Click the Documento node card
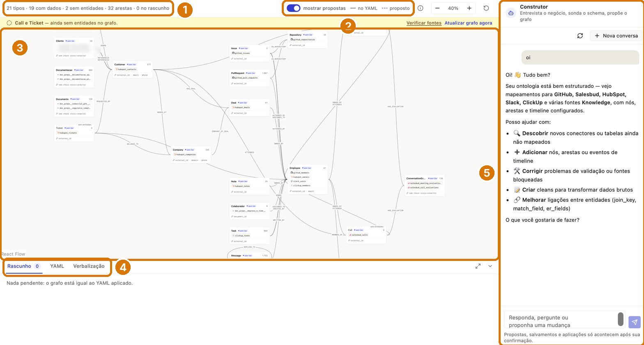Viewport: 644px width, 345px height. [x=74, y=106]
